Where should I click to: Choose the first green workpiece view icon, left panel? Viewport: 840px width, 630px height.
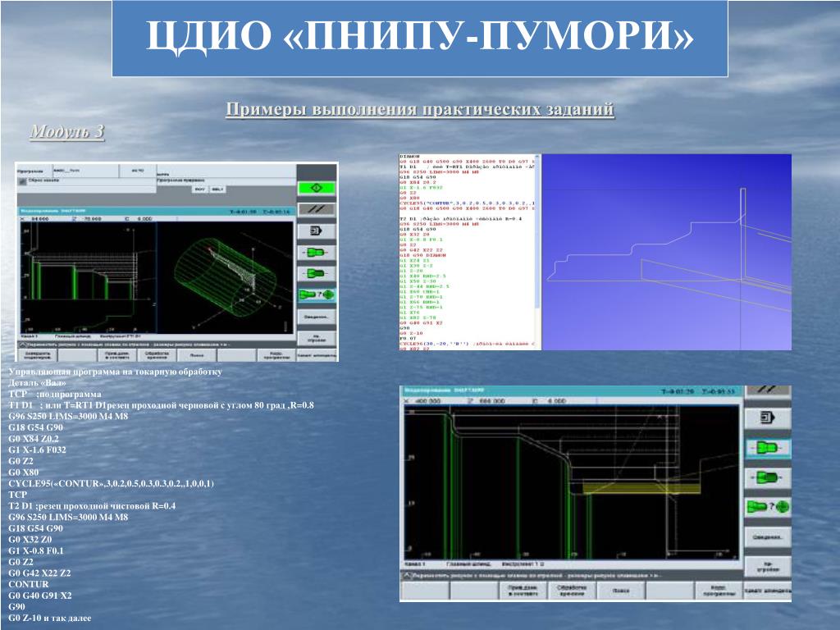coord(317,253)
